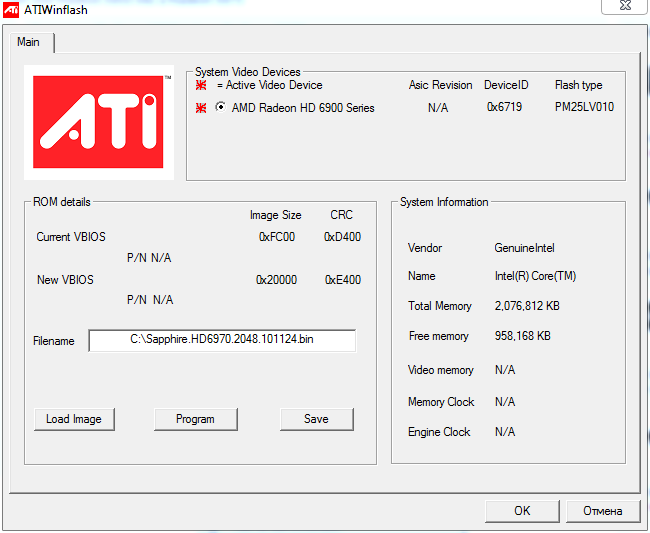Close the ATIWinflash window
650x533 pixels.
click(625, 6)
